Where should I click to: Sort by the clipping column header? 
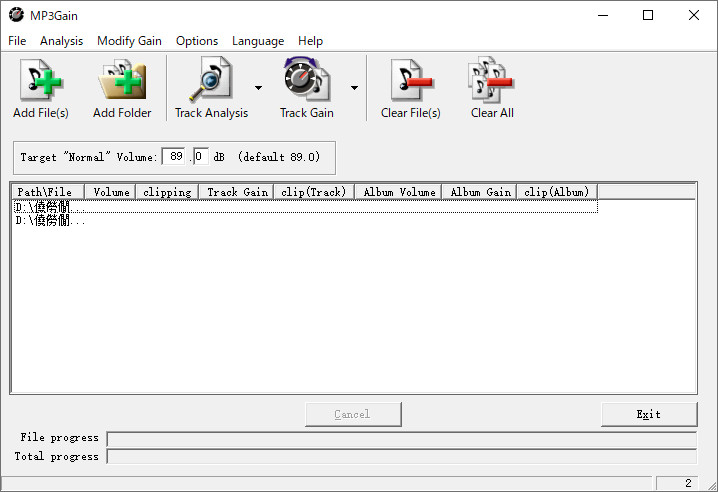(x=167, y=192)
